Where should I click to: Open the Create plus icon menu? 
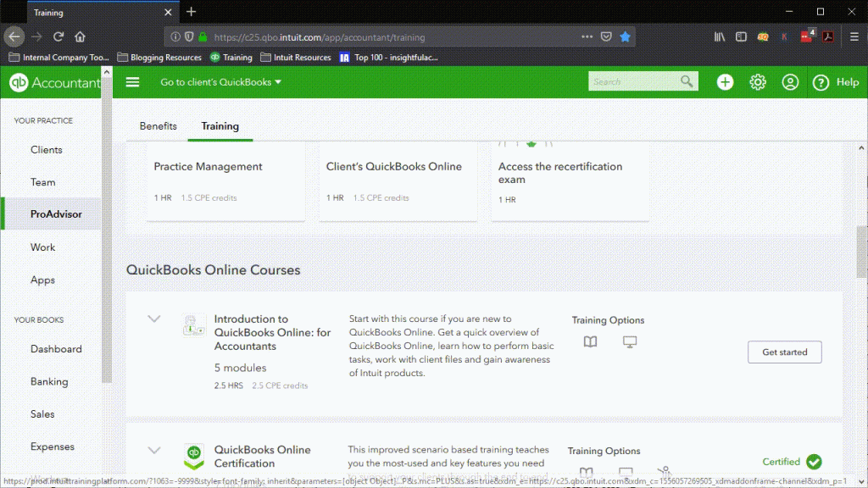tap(725, 82)
